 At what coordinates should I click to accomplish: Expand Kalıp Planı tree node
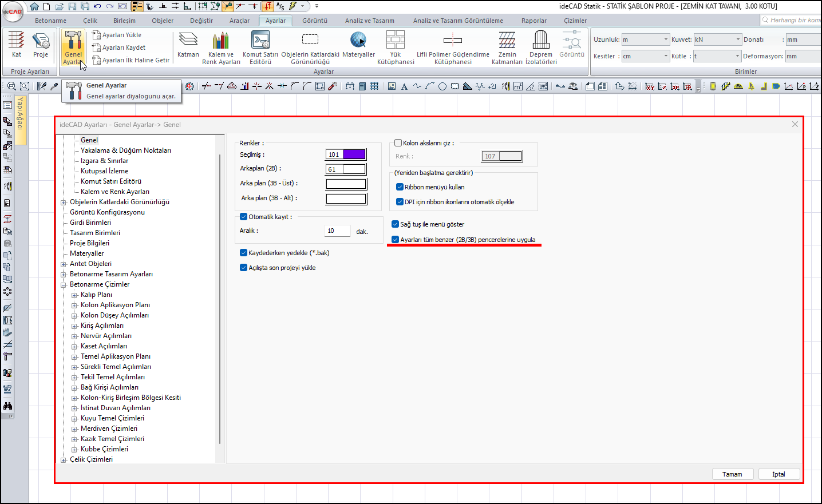(74, 295)
